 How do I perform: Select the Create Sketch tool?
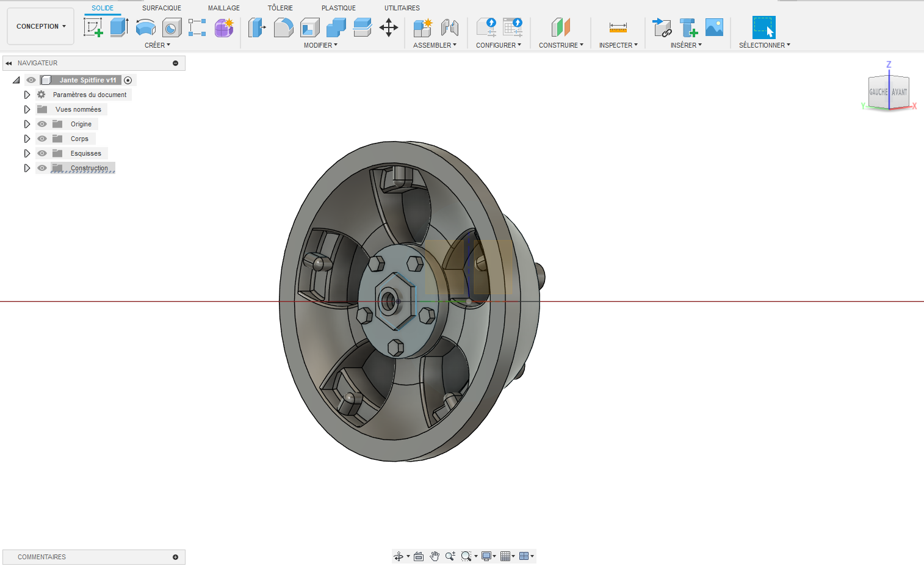click(93, 27)
